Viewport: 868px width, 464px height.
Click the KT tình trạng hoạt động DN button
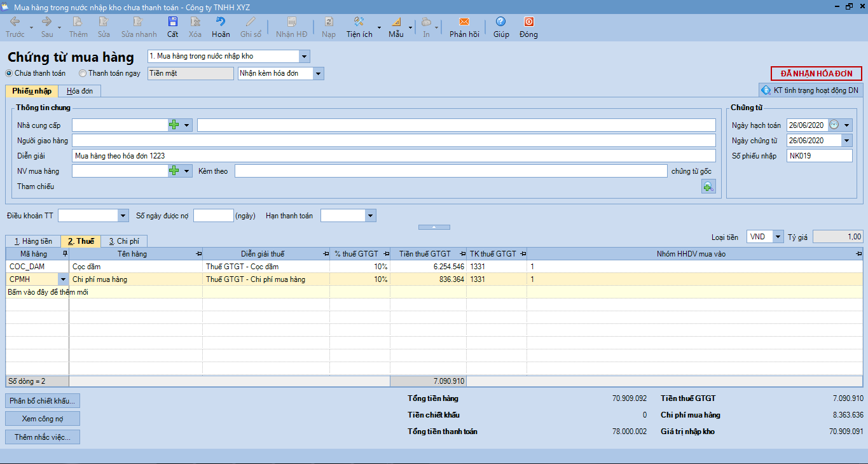pos(810,90)
